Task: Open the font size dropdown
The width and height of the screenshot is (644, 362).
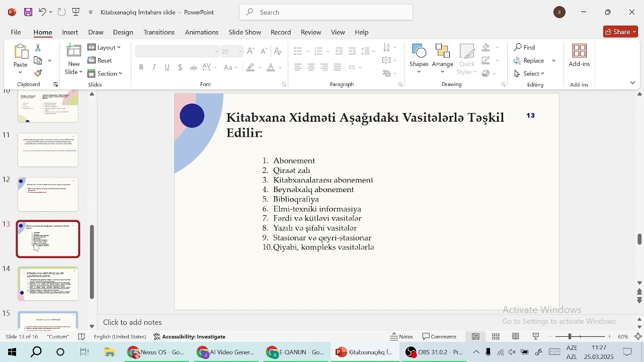Action: (241, 51)
